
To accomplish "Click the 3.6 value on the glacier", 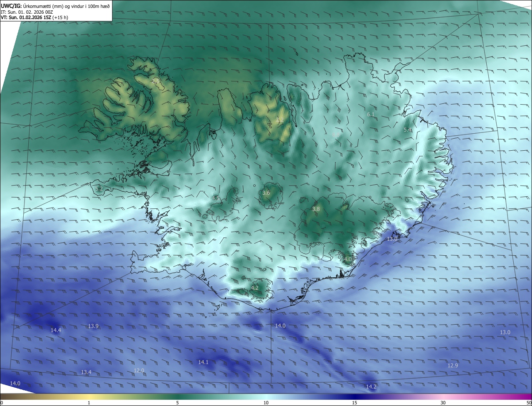I will pos(266,193).
